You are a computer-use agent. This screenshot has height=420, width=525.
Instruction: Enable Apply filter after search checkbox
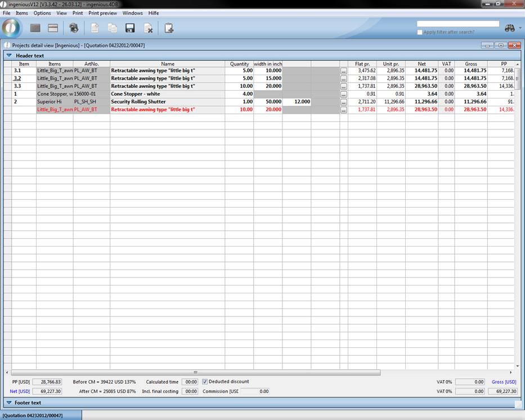tap(420, 32)
